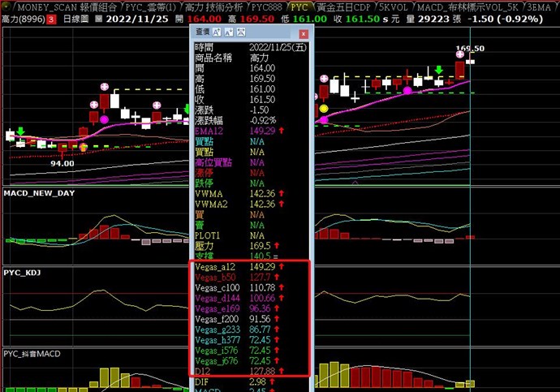Click the 169.50 high price label on chart
This screenshot has width=560, height=392.
[x=470, y=49]
